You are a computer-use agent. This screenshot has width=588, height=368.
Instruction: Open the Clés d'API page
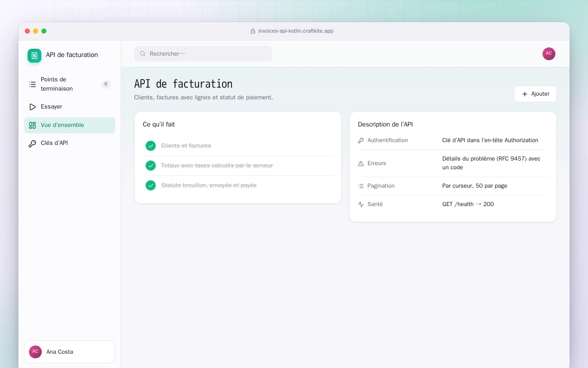coord(69,143)
